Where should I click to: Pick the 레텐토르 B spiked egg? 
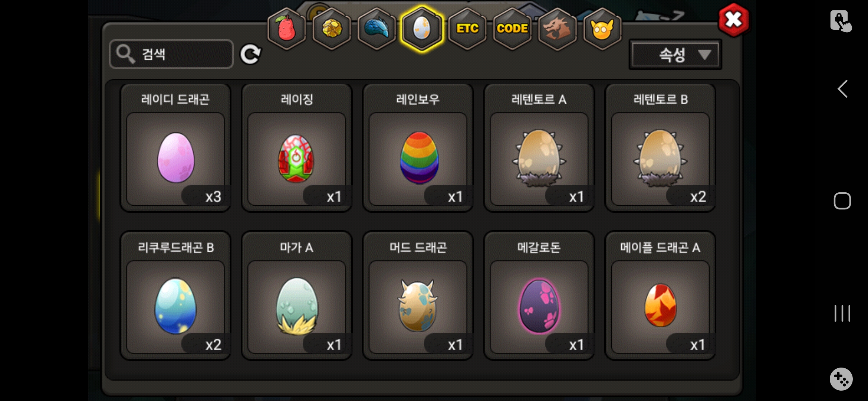pyautogui.click(x=660, y=148)
